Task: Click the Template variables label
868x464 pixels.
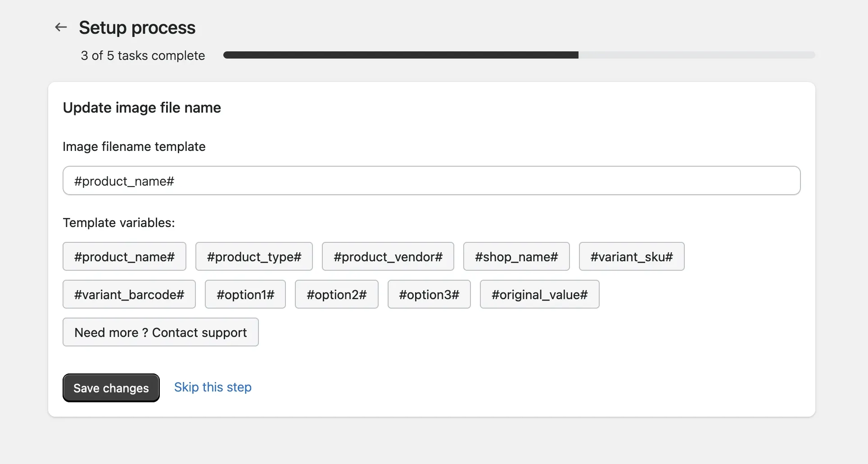Action: (x=119, y=223)
